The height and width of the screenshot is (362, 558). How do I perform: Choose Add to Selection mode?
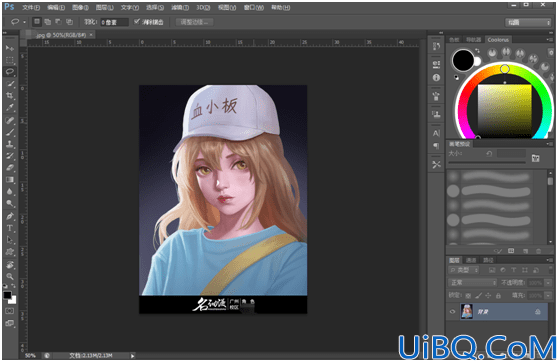47,22
